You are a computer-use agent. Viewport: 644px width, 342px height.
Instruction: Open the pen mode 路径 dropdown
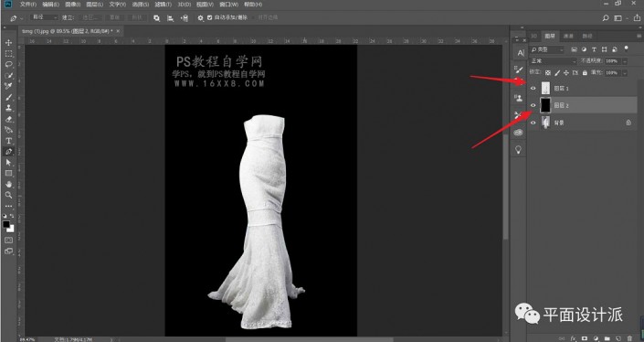coord(45,17)
